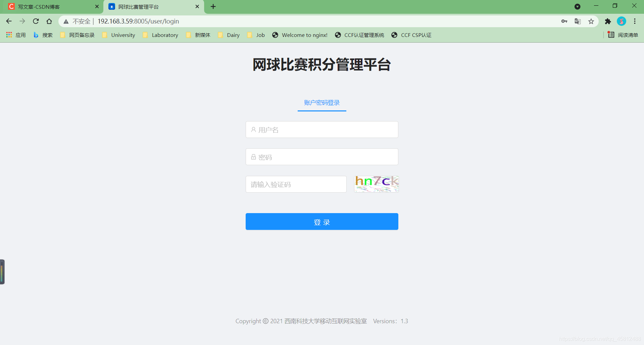Click the 网球比赛积分管理平台 title text
Viewport: 644px width, 345px height.
[x=322, y=64]
